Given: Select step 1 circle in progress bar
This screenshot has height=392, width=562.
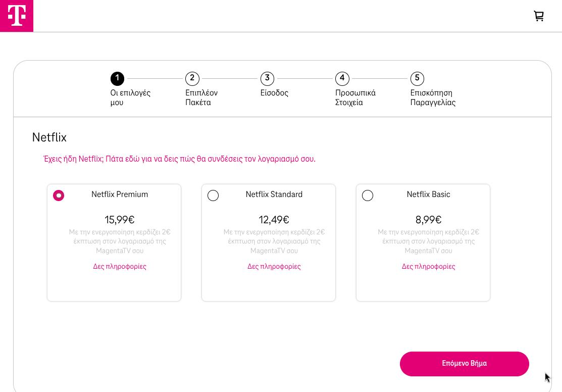Looking at the screenshot, I should coord(117,78).
